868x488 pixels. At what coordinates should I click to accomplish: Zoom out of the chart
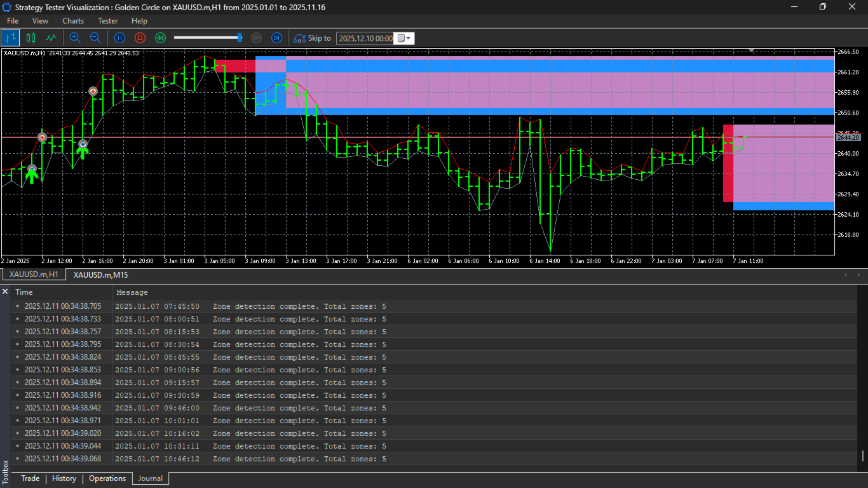95,38
